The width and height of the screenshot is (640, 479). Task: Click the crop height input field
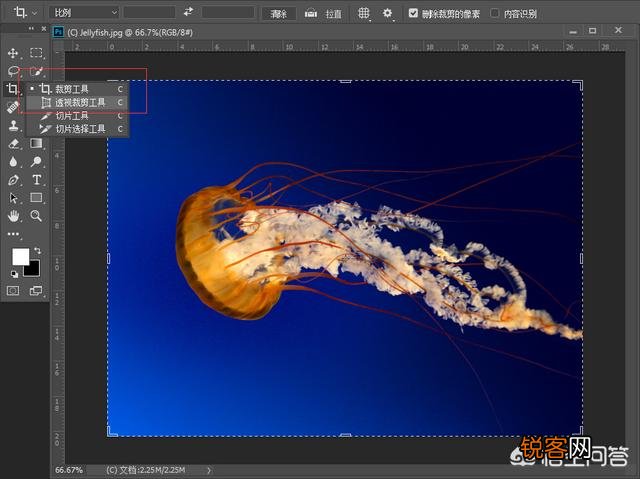click(228, 12)
